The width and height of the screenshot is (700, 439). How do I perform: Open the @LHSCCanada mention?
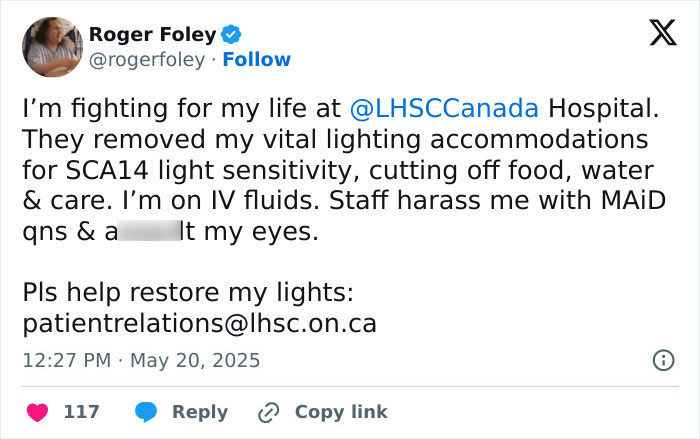point(444,108)
